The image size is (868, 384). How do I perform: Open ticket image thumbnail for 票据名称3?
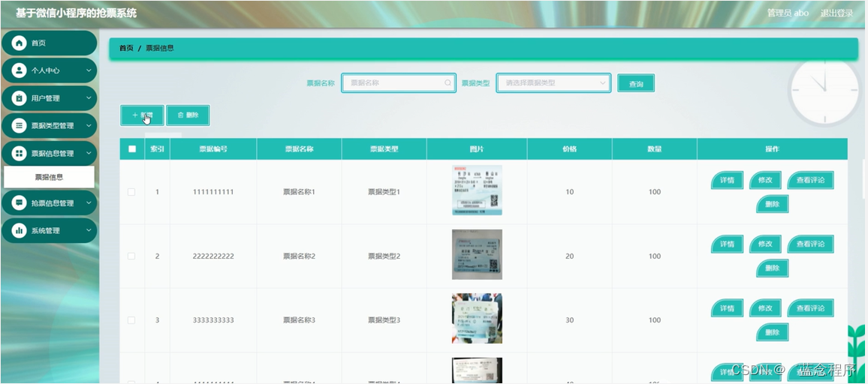tap(478, 318)
